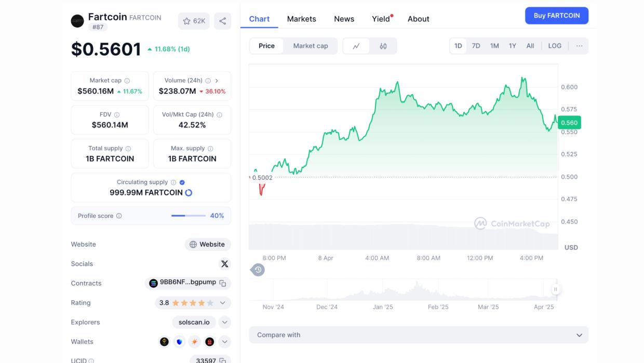Image resolution: width=644 pixels, height=363 pixels.
Task: Click Market cap info icon
Action: [127, 81]
